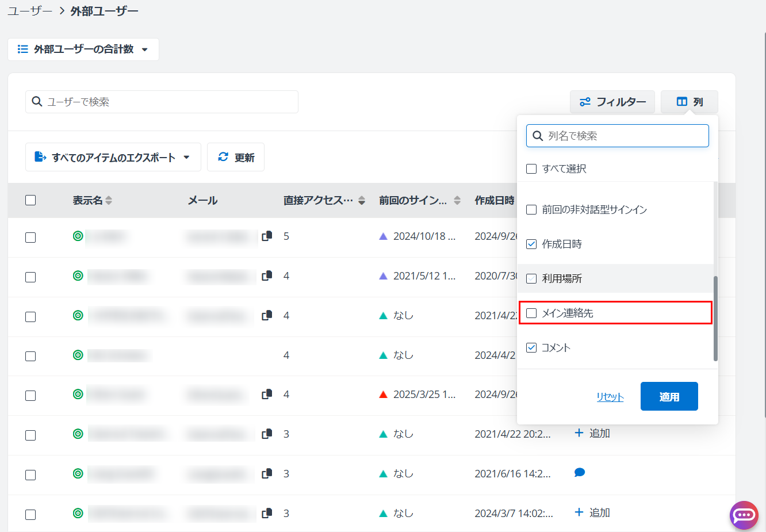Screen dimensions: 766x532
Task: Click the 外部ユーザー breadcrumb item
Action: click(105, 11)
